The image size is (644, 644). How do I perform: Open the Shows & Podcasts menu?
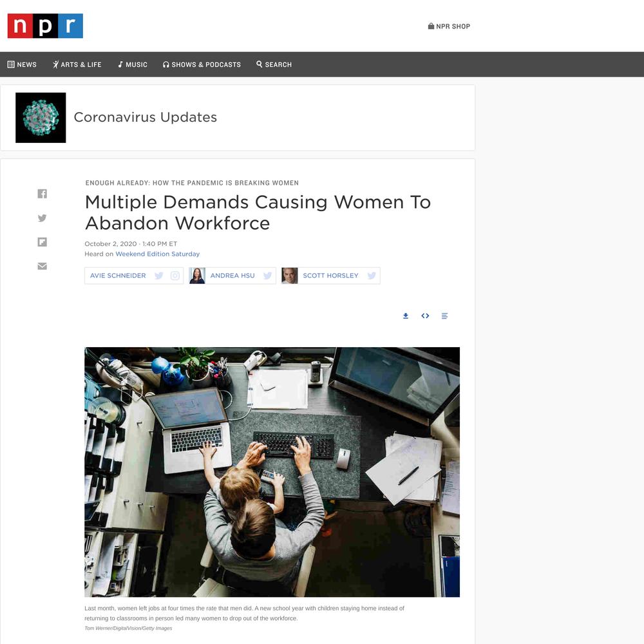(x=202, y=64)
